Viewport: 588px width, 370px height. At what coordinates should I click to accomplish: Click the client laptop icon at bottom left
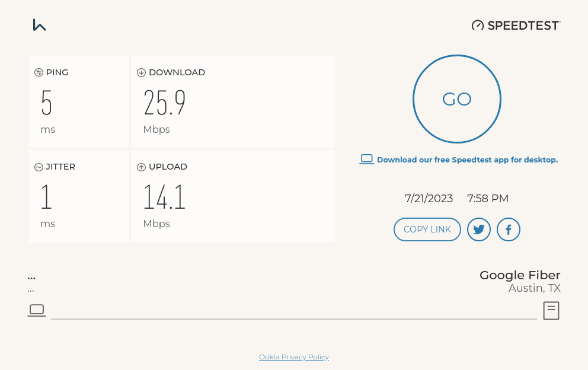click(37, 310)
